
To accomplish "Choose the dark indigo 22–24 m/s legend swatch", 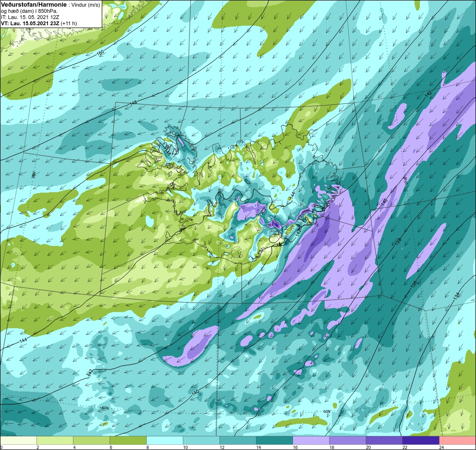I will 421,440.
